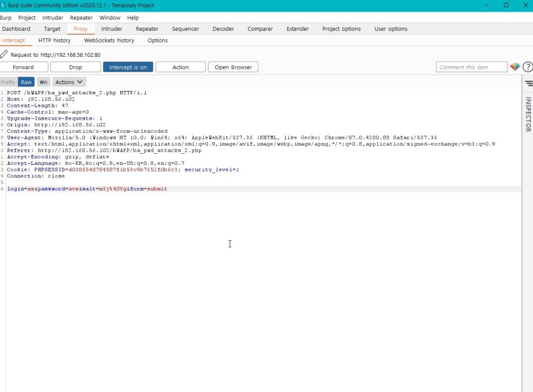
Task: Drop the intercepted request
Action: [x=76, y=67]
